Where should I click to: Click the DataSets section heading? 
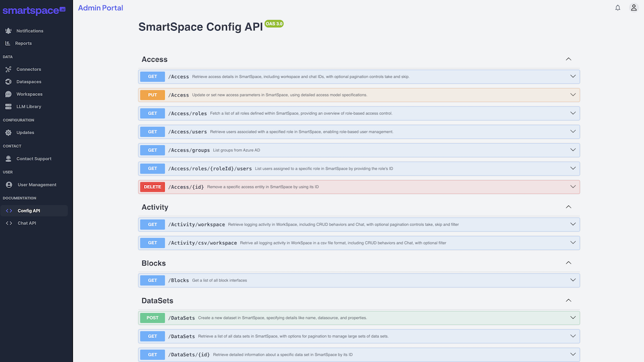pos(157,301)
